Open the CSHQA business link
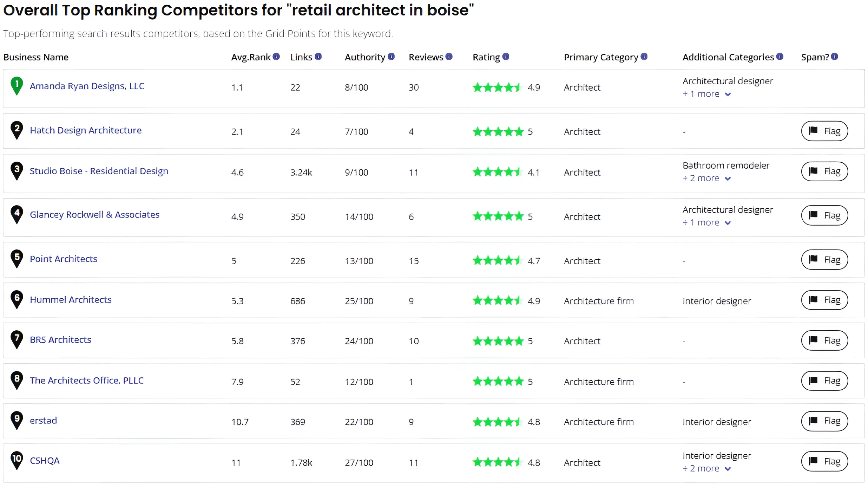Viewport: 868px width, 487px height. point(45,461)
